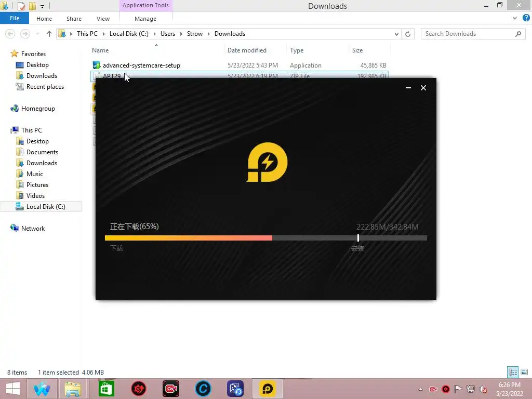The image size is (532, 399).
Task: Open Videos folder under This PC
Action: pos(35,195)
